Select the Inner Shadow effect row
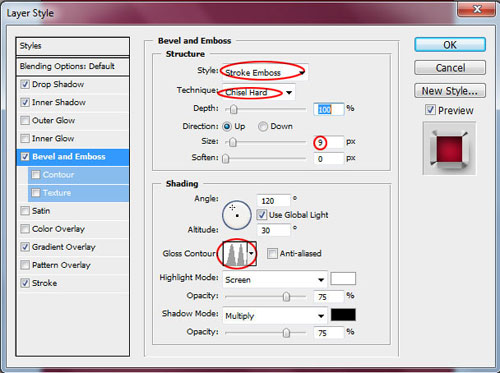500x373 pixels. 72,102
